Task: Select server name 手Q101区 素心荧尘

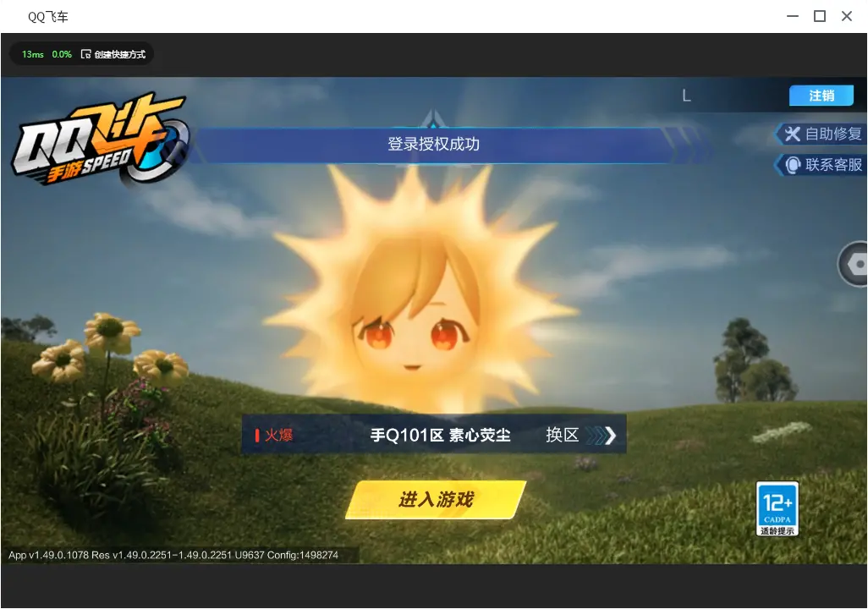Action: [440, 435]
